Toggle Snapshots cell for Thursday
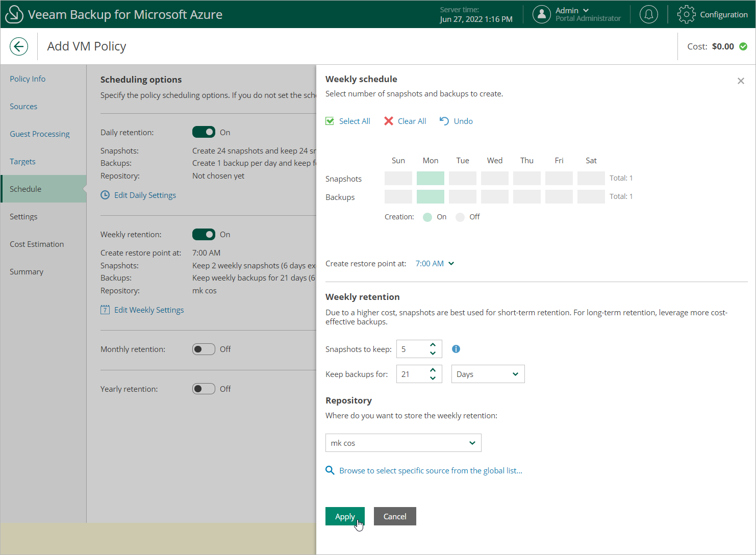Image resolution: width=756 pixels, height=555 pixels. coord(527,178)
